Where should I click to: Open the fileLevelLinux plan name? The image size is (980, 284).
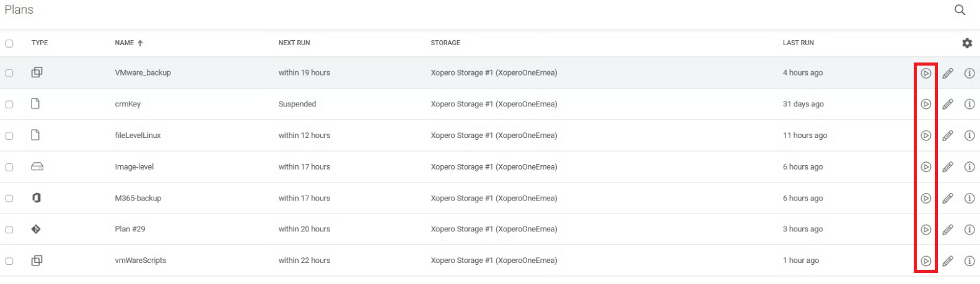coord(138,136)
